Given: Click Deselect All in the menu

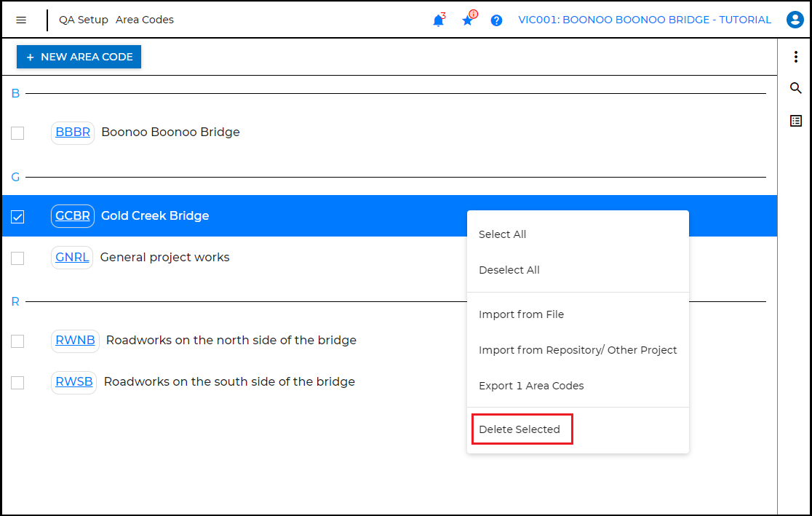Looking at the screenshot, I should [x=509, y=270].
